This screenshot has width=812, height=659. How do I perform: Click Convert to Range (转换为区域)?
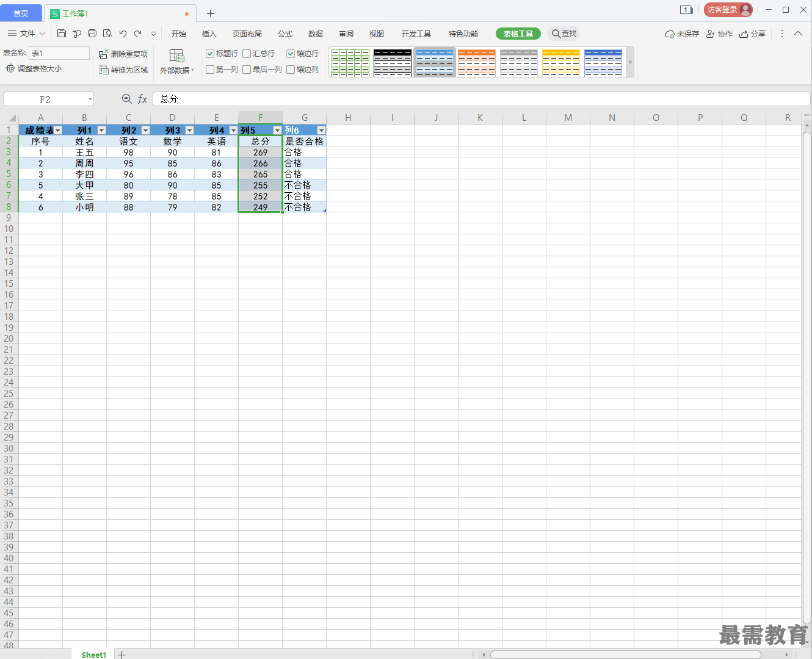pyautogui.click(x=123, y=70)
